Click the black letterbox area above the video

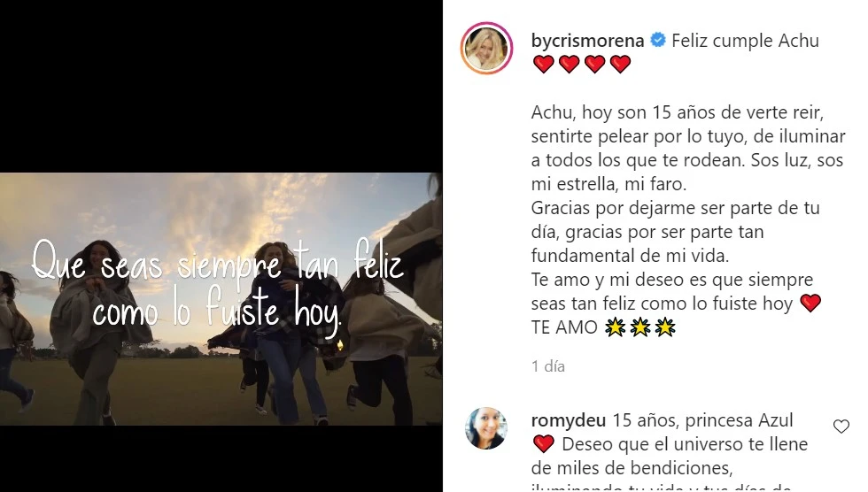pyautogui.click(x=221, y=86)
